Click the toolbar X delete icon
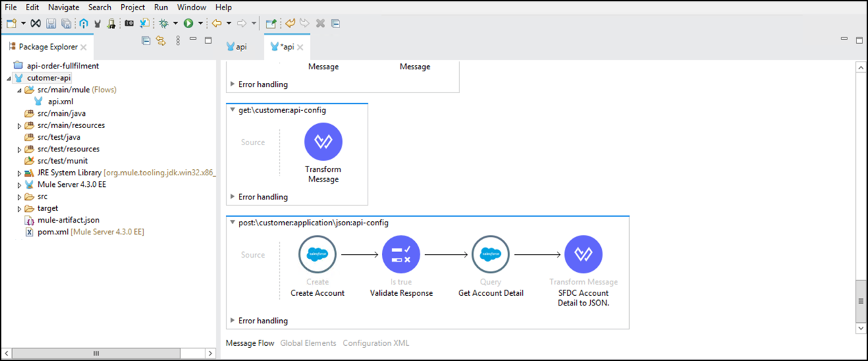868x361 pixels. click(320, 23)
